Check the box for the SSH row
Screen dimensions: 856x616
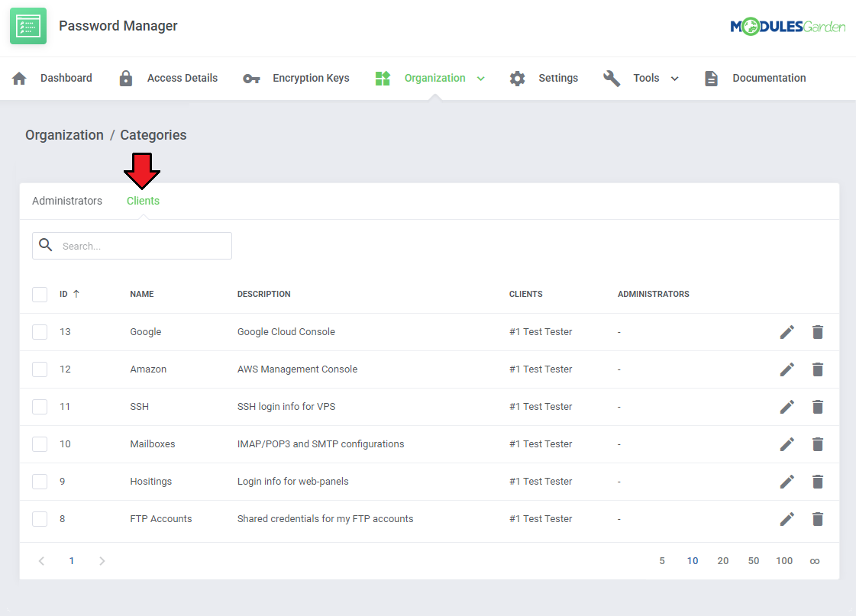40,407
